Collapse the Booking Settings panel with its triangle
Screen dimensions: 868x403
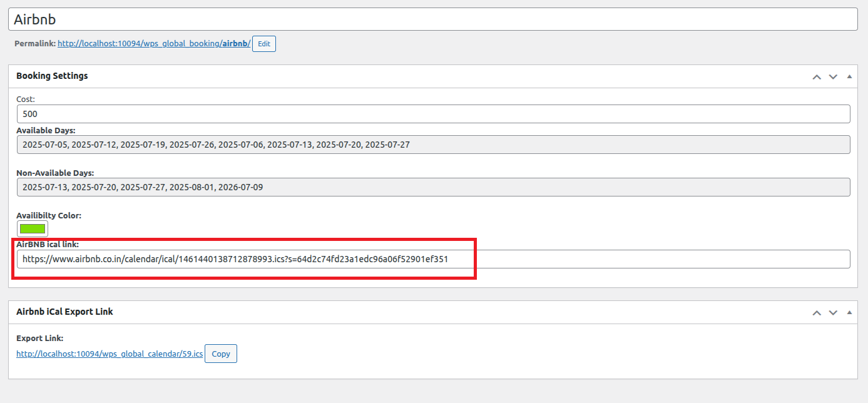(x=849, y=76)
